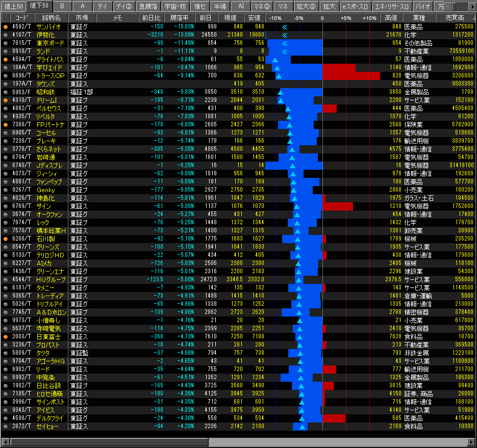Click the 福証1部 market cell

coord(82,92)
